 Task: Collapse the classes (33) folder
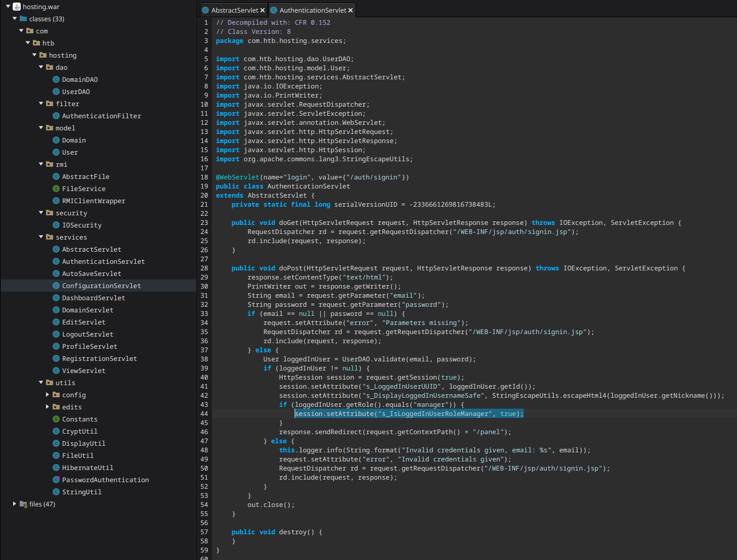15,19
